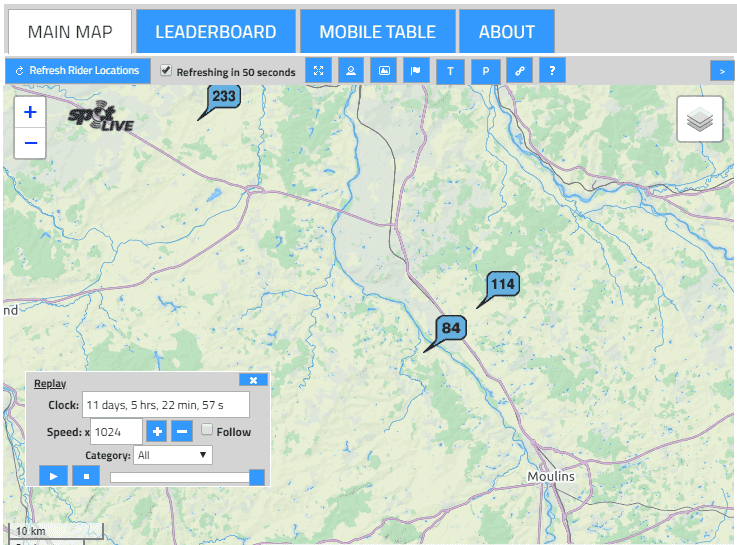This screenshot has width=737, height=545.
Task: Click the flag icon in toolbar
Action: (416, 71)
